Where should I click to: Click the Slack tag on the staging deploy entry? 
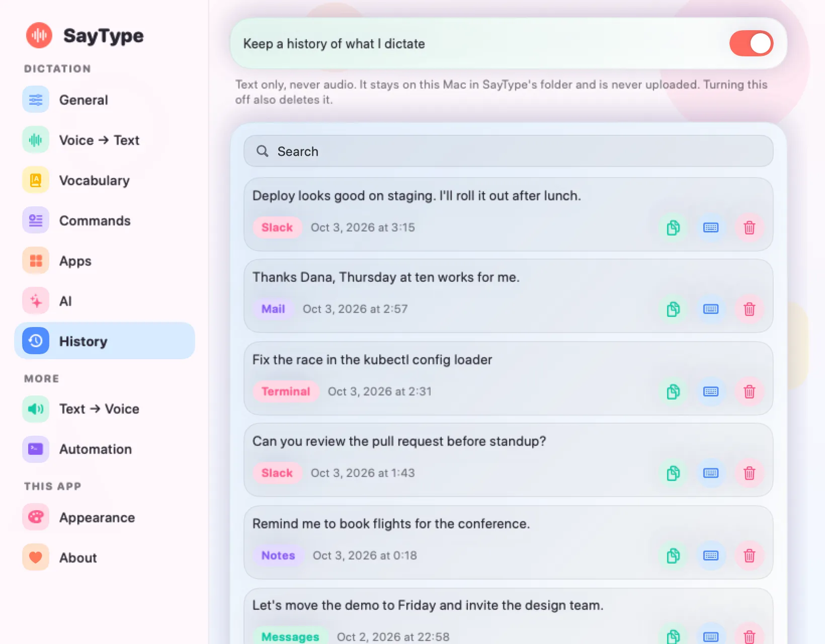[277, 227]
